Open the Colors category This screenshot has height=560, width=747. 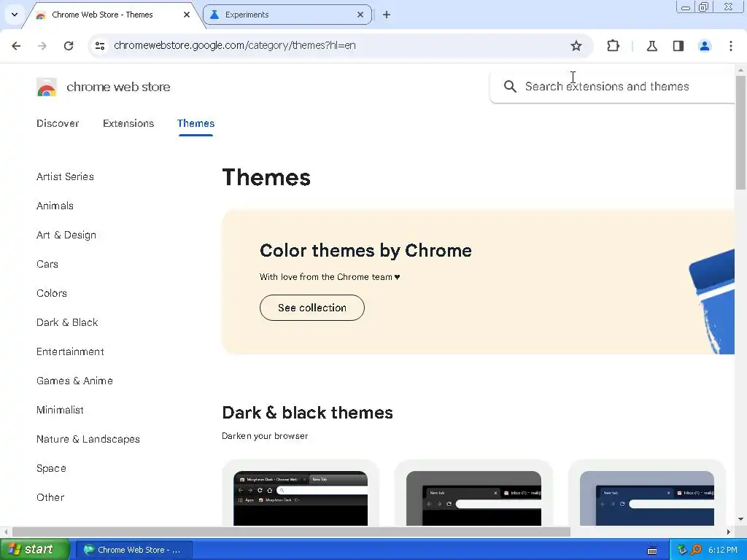pos(52,293)
